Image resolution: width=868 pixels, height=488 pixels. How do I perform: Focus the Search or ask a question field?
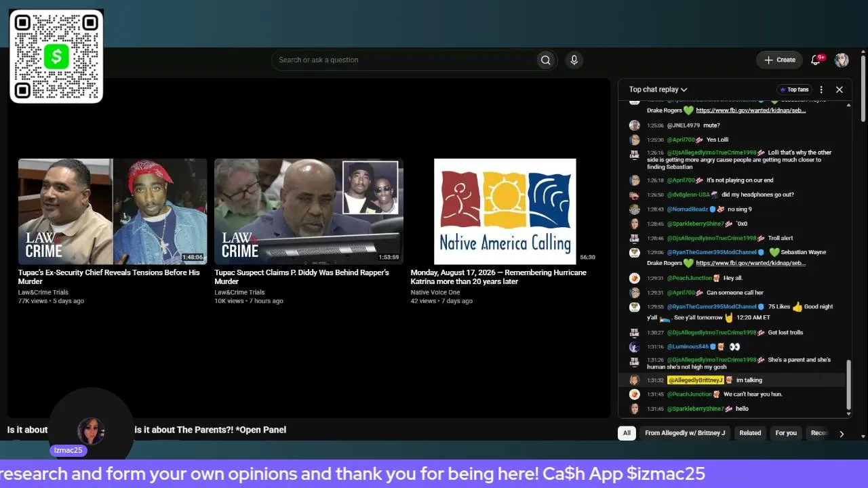point(404,60)
